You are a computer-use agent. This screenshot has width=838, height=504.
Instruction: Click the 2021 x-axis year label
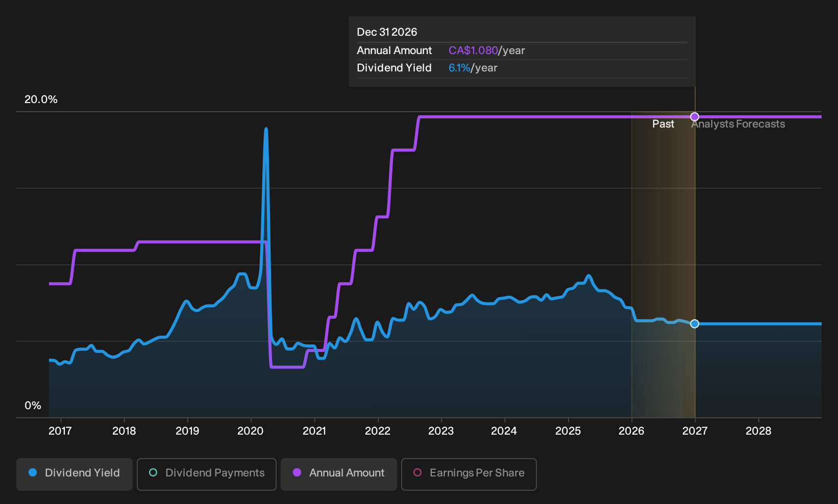click(x=314, y=431)
